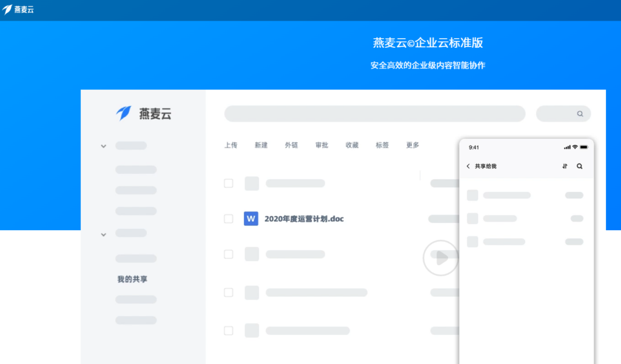Click the 安全高效的企业级内容智能协作 subtitle
Viewport: 621px width, 364px height.
click(428, 65)
